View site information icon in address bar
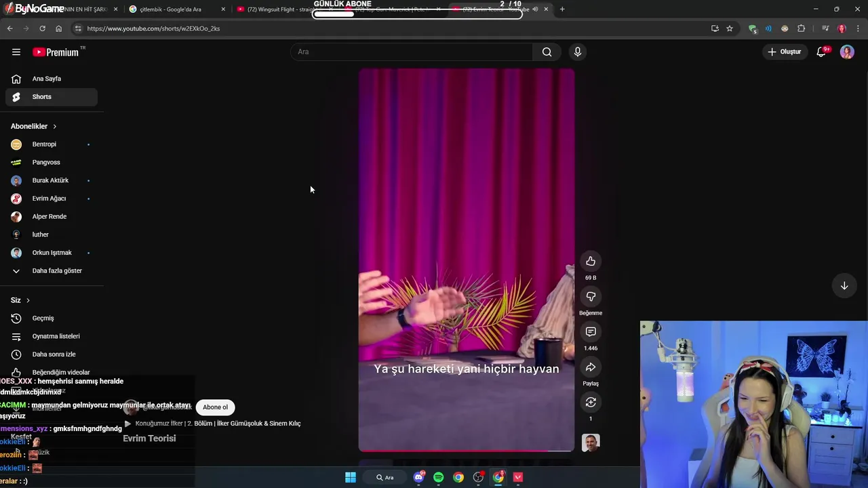Image resolution: width=868 pixels, height=488 pixels. [78, 28]
